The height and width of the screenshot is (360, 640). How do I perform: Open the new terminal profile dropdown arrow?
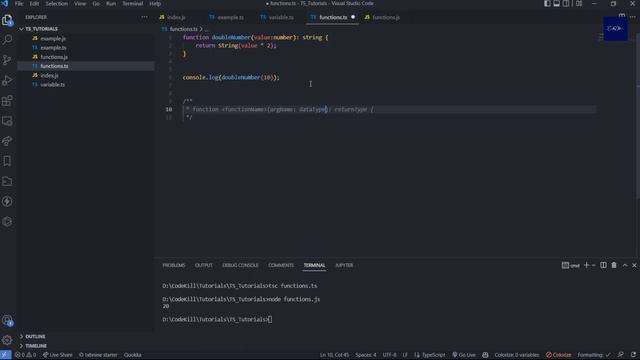click(593, 265)
